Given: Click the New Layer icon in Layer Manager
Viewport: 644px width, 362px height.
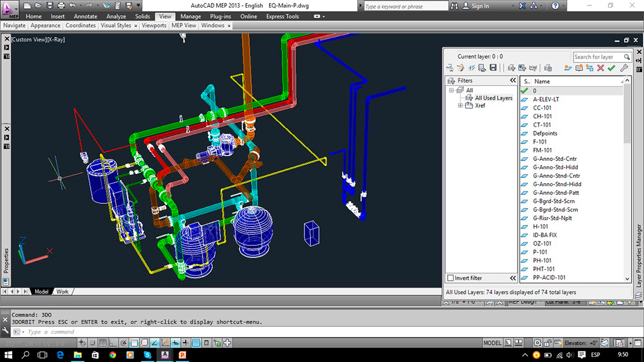Looking at the screenshot, I should pos(569,69).
